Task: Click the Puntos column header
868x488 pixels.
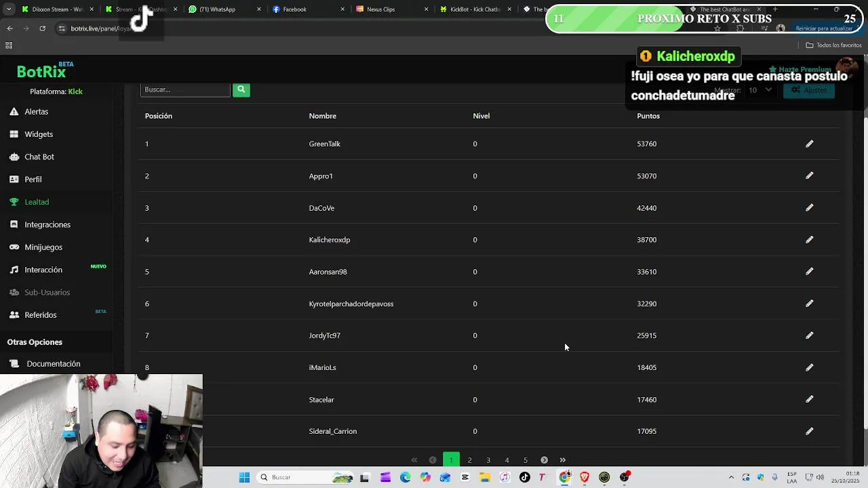Action: coord(648,116)
